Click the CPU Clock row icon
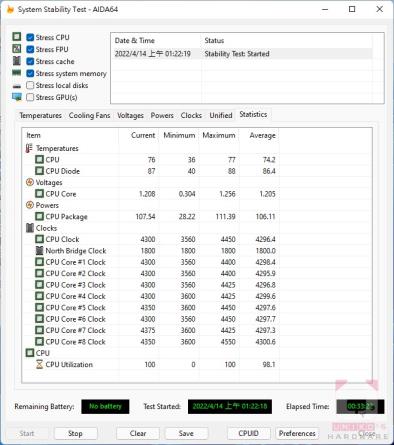 (x=39, y=239)
